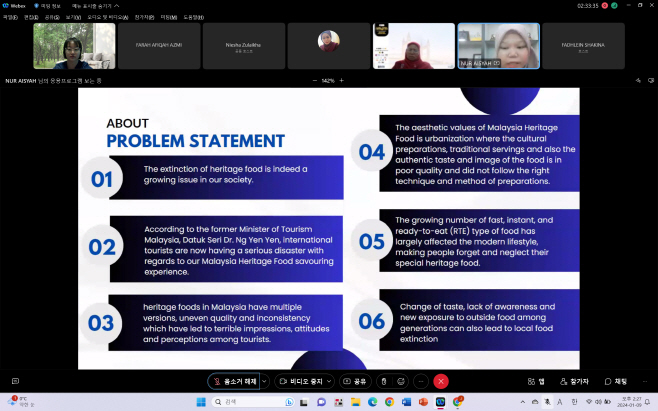
Task: Open the Help (도움말) menu
Action: (193, 17)
